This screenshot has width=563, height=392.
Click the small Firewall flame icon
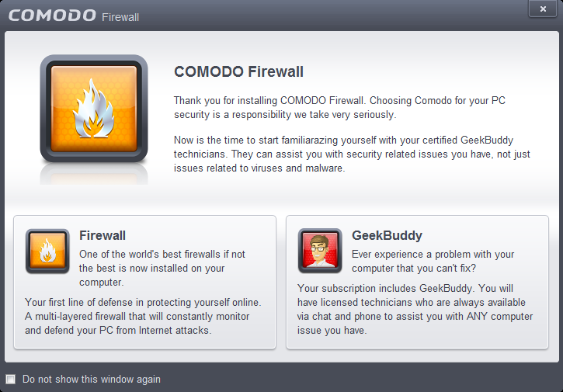(47, 251)
